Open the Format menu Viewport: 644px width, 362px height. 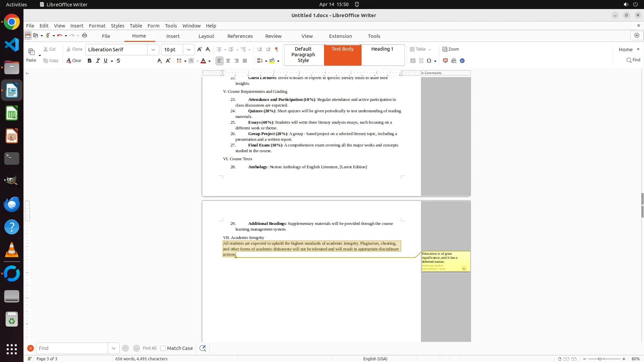tap(97, 26)
